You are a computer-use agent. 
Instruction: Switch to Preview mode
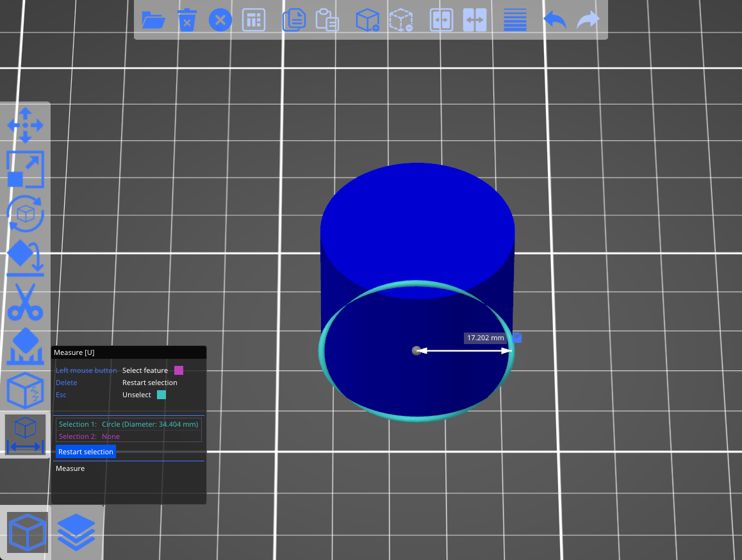(x=76, y=532)
